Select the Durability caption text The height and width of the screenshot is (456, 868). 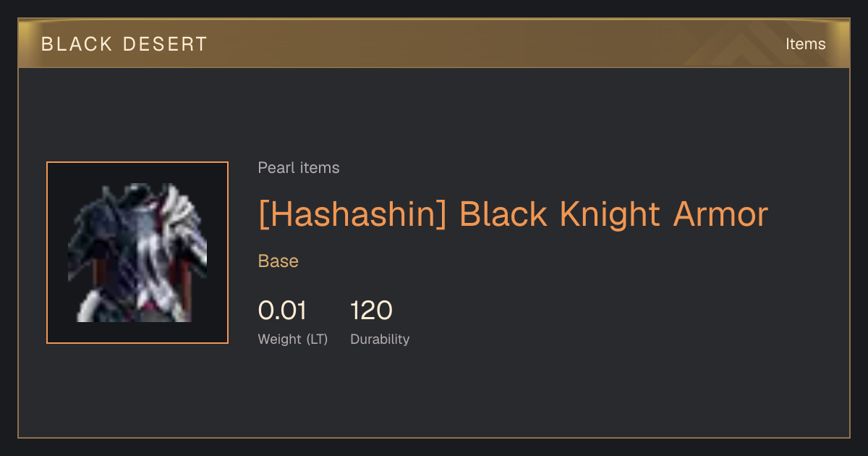coord(380,339)
